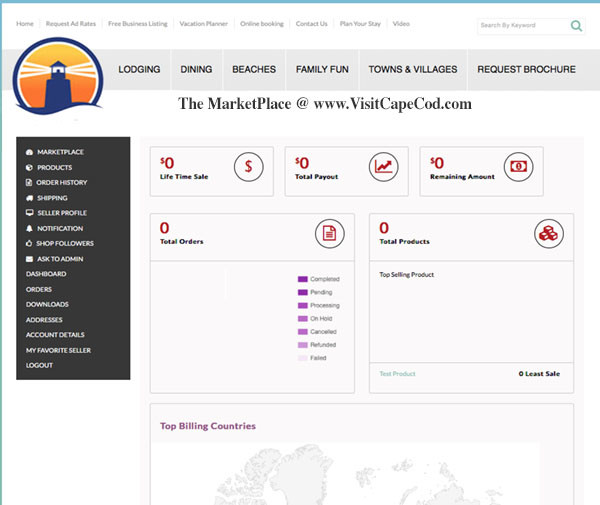The image size is (600, 505).
Task: Click the Seller Profile monitor icon
Action: pyautogui.click(x=29, y=213)
